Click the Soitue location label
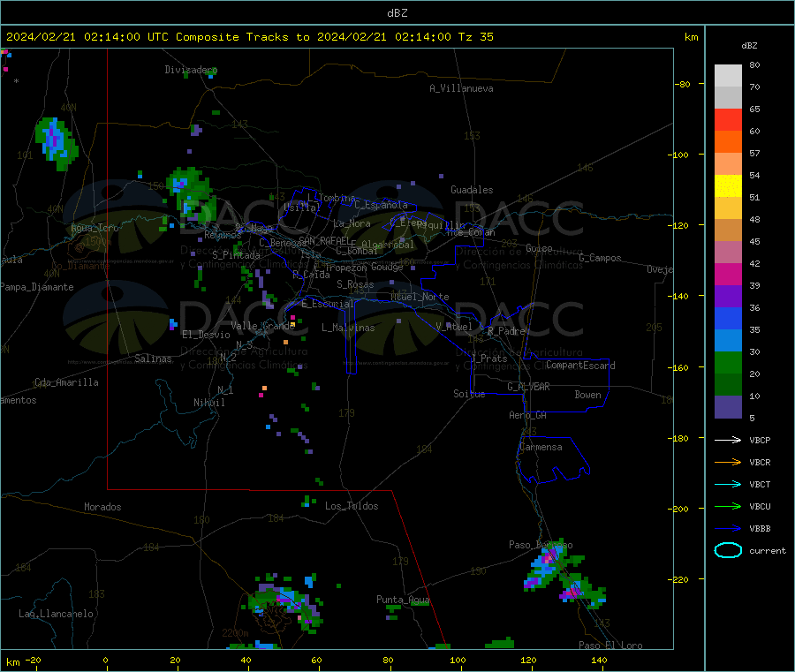 click(469, 394)
